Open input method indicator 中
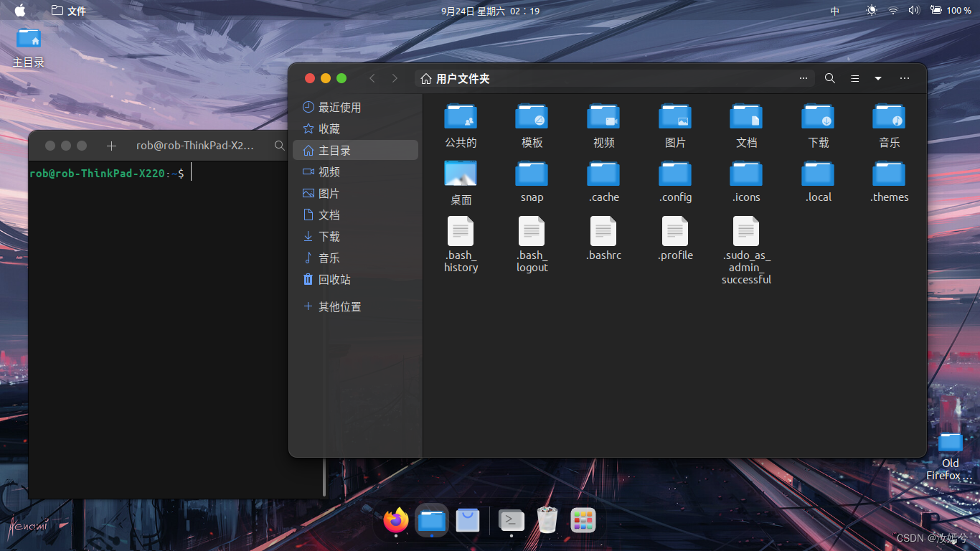 (834, 11)
